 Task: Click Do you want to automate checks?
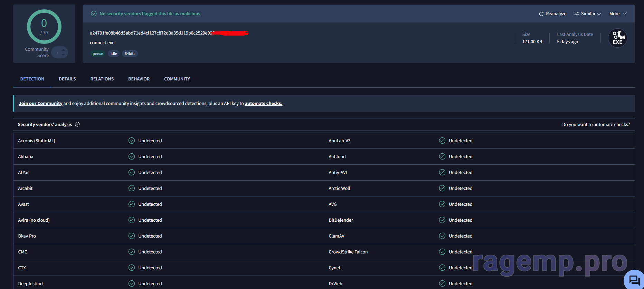pyautogui.click(x=596, y=125)
